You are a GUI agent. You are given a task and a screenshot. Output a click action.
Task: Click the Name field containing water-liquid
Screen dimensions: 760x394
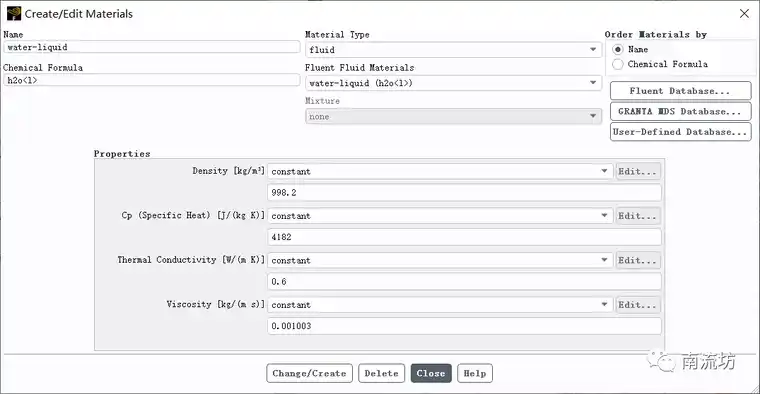click(x=152, y=47)
